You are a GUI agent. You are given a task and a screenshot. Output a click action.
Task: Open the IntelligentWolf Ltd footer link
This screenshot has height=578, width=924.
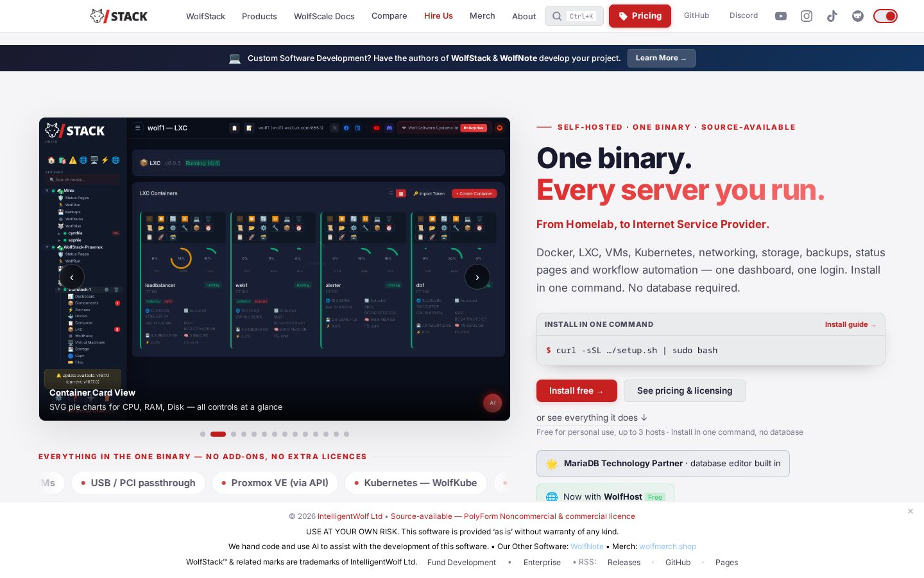tap(350, 516)
